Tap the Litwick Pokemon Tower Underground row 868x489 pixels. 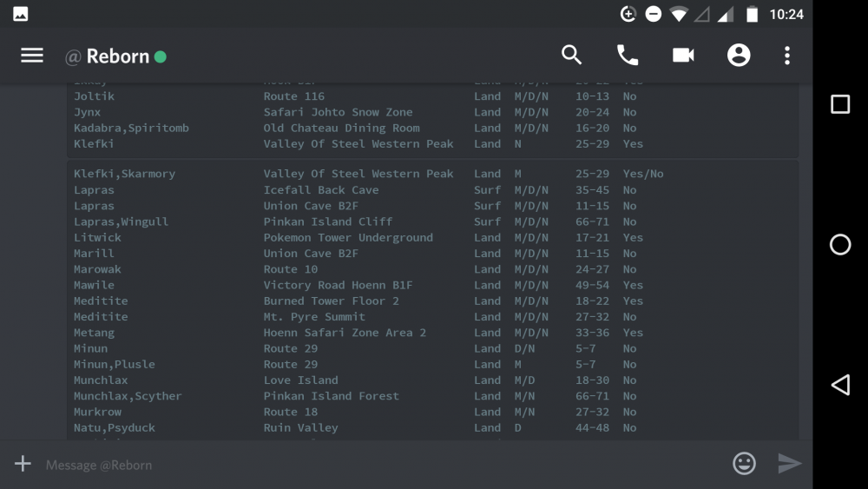pos(347,237)
